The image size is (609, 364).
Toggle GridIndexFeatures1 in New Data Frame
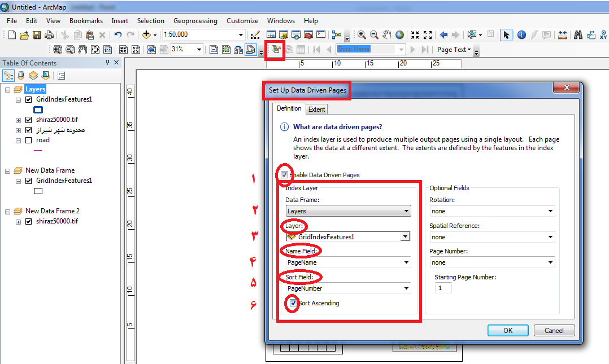click(x=28, y=181)
